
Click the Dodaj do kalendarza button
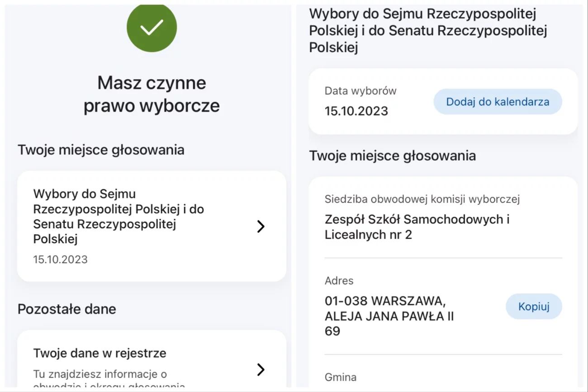tap(498, 102)
